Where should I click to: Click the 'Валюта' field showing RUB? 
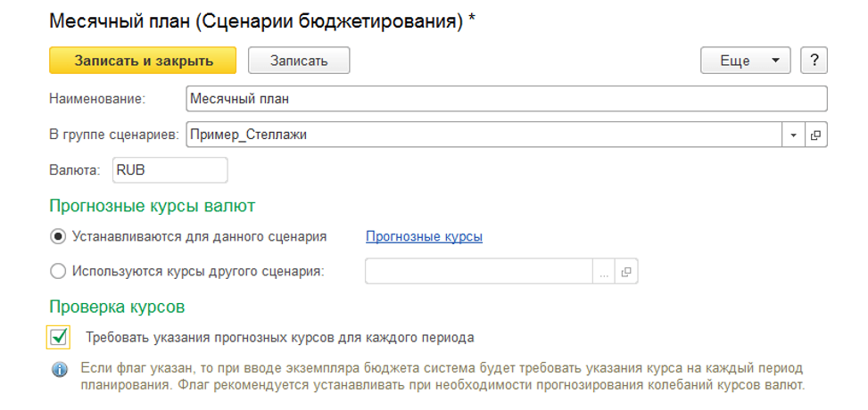[169, 170]
